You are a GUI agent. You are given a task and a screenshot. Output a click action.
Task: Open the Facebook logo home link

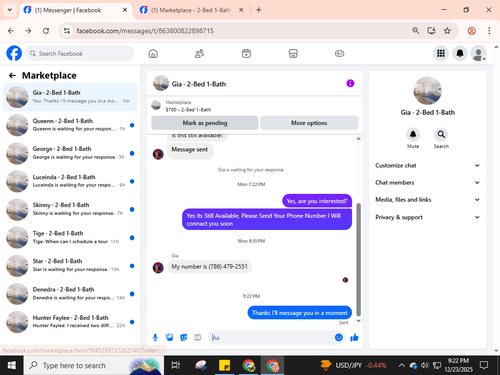pos(14,53)
